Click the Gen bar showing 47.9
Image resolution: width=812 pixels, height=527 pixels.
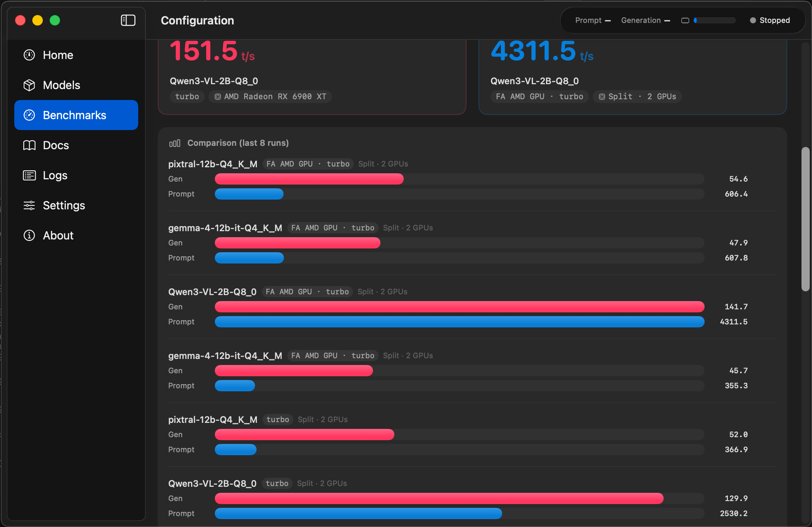pos(297,243)
